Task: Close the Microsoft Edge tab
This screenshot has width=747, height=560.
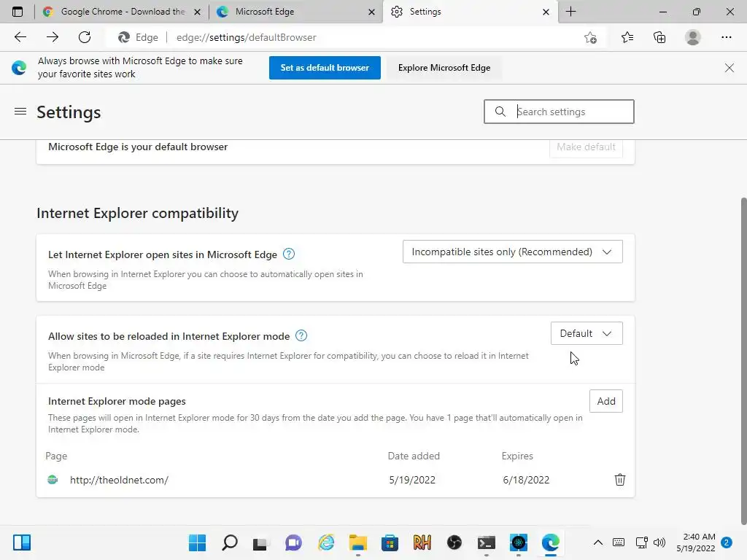Action: [x=371, y=12]
